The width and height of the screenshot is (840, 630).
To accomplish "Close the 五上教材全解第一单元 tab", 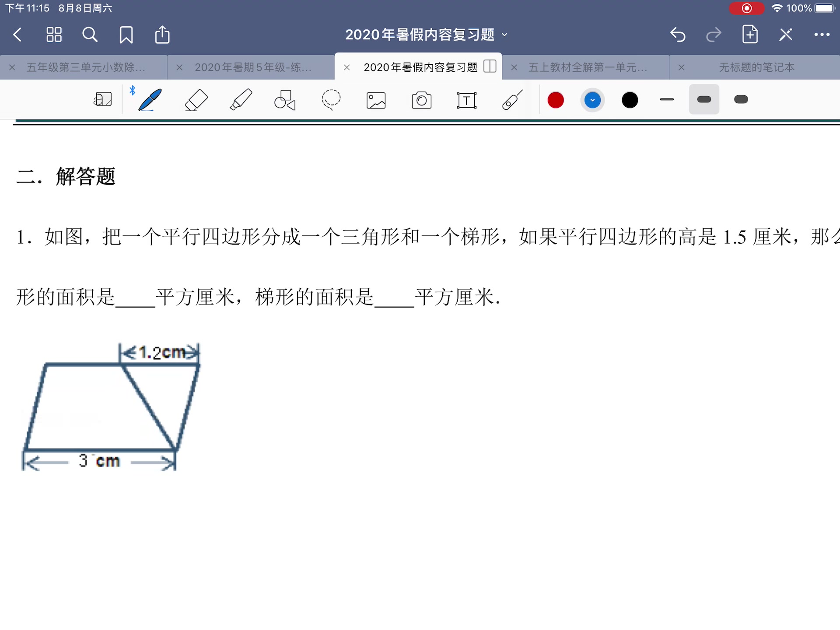I will click(x=514, y=67).
